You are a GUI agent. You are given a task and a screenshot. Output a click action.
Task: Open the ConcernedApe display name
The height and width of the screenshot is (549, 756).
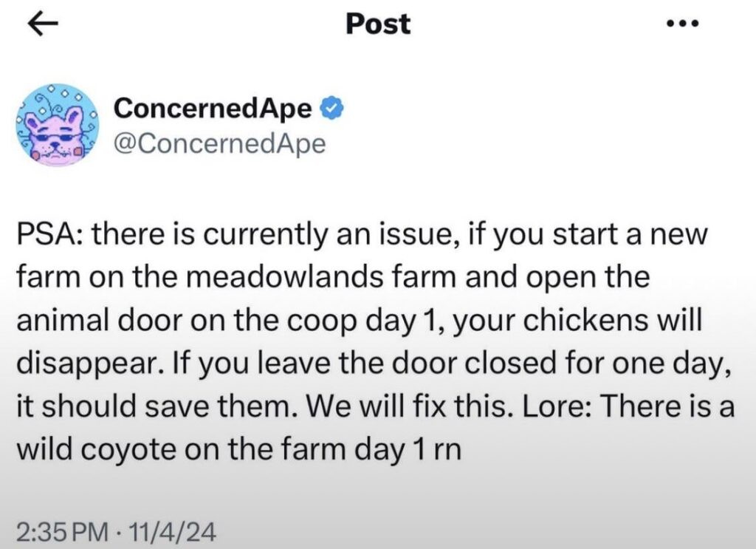tap(213, 108)
